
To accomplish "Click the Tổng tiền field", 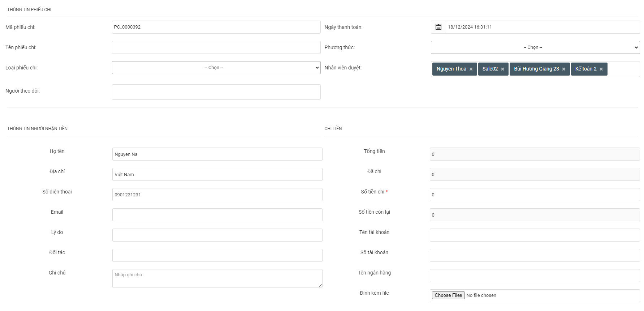I will pos(535,154).
